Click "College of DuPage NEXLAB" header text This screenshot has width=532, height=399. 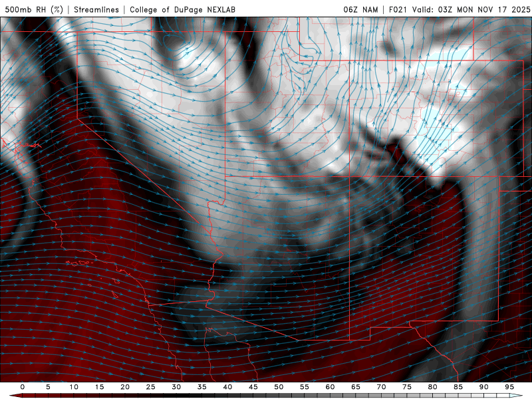(182, 9)
